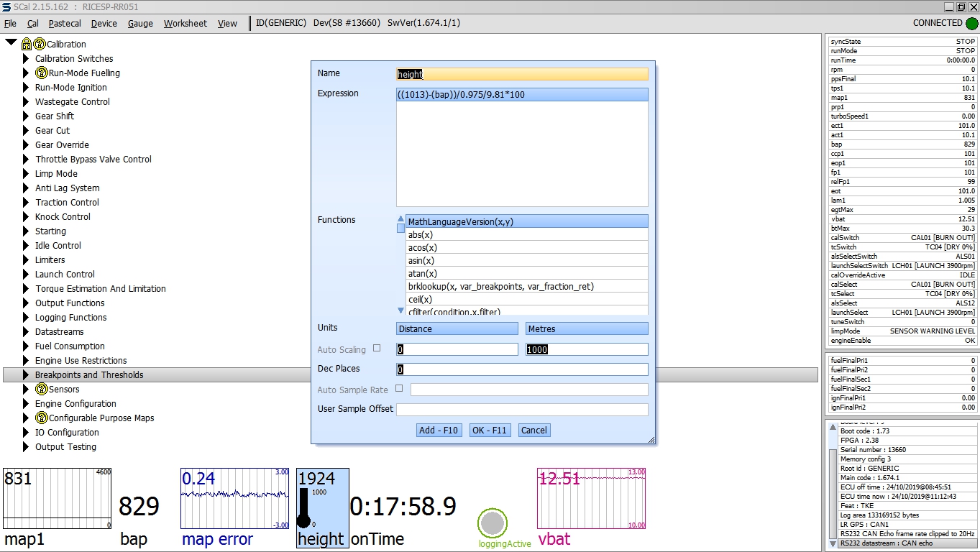The image size is (980, 552).
Task: Open the Pastecal menu
Action: tap(65, 23)
